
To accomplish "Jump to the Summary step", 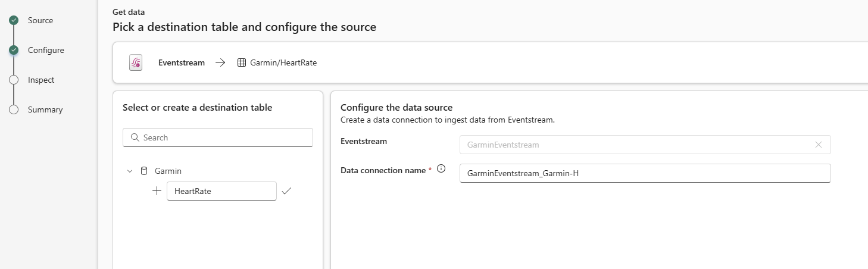I will coord(45,110).
